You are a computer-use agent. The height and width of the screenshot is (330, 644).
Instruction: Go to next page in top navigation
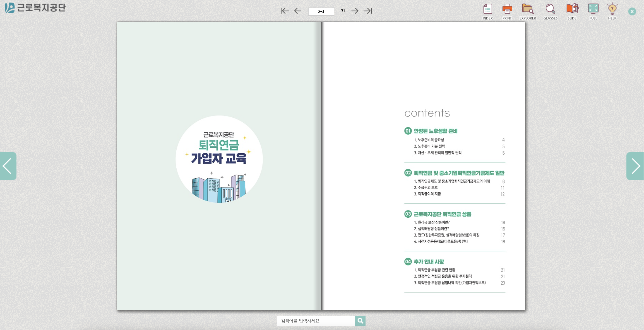click(x=354, y=11)
